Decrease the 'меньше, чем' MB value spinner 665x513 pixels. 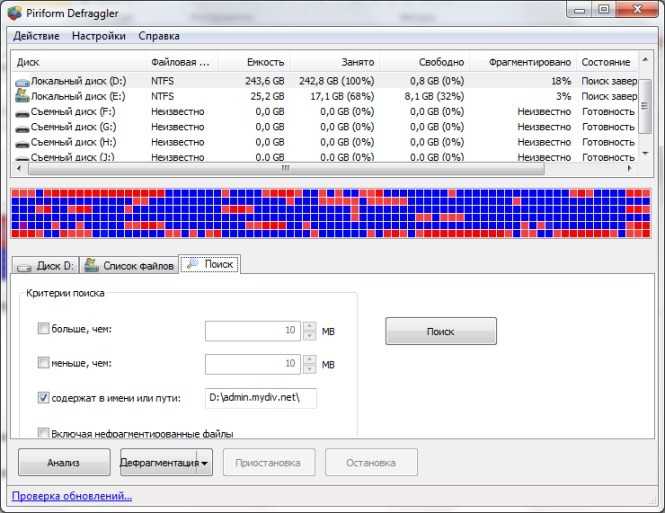coord(310,369)
